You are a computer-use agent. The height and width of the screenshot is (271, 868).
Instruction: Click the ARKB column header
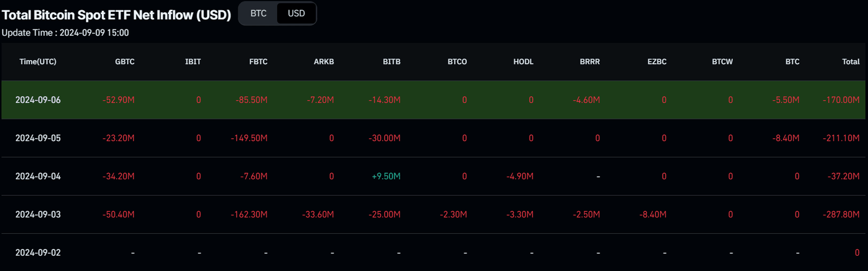point(324,62)
